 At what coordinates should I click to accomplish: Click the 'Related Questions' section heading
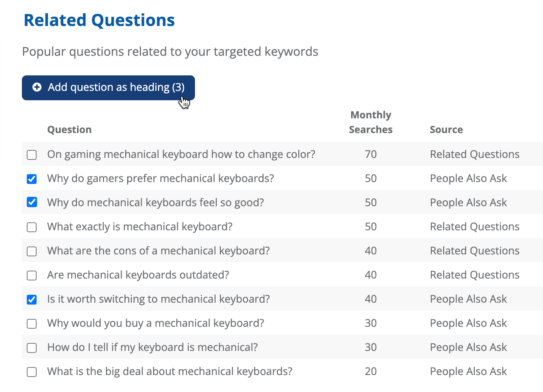pos(99,20)
